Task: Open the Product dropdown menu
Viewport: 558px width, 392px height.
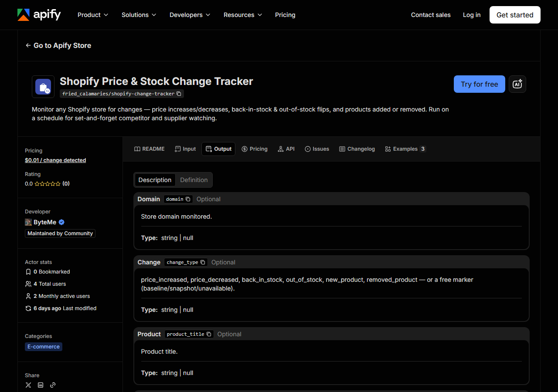Action: [x=93, y=15]
